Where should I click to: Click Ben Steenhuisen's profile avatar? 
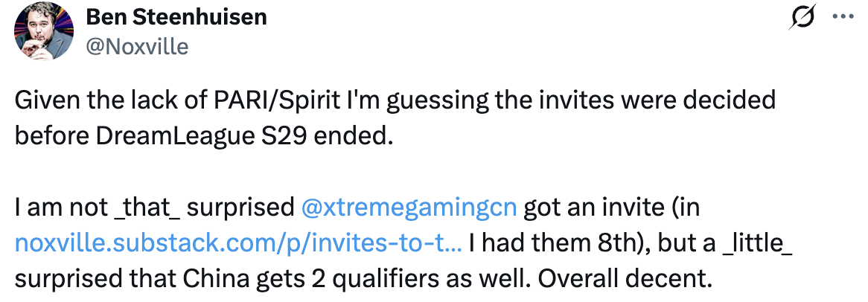[43, 31]
